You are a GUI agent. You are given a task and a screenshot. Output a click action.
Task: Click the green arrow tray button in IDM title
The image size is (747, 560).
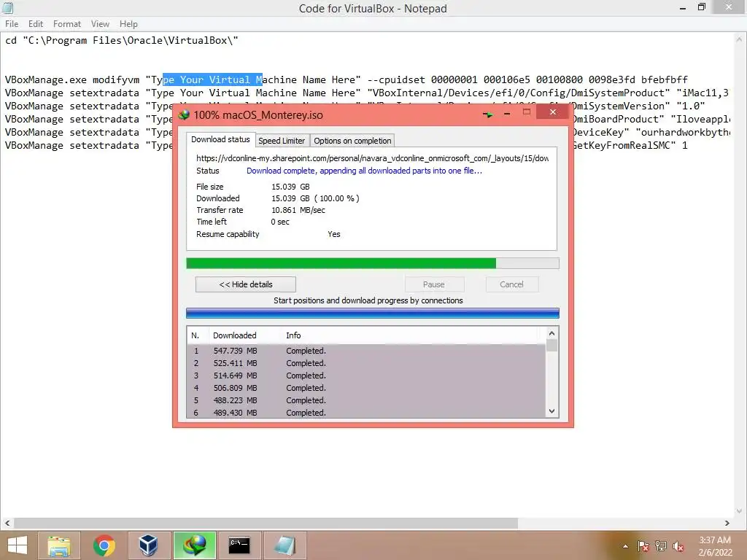[x=488, y=114]
